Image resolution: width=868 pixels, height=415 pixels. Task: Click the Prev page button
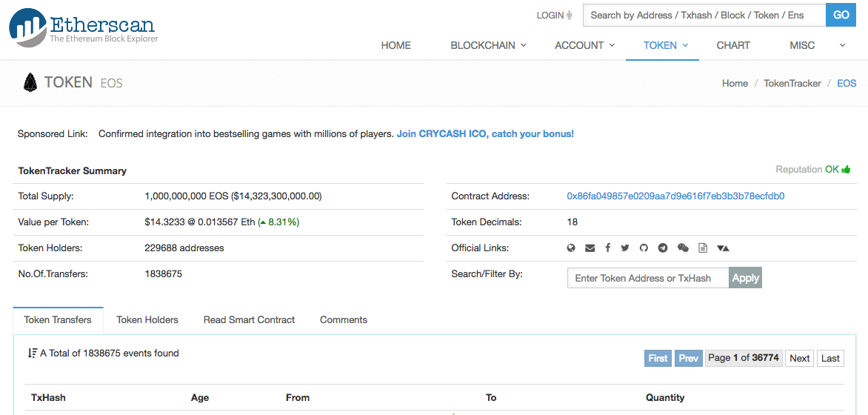pyautogui.click(x=688, y=359)
